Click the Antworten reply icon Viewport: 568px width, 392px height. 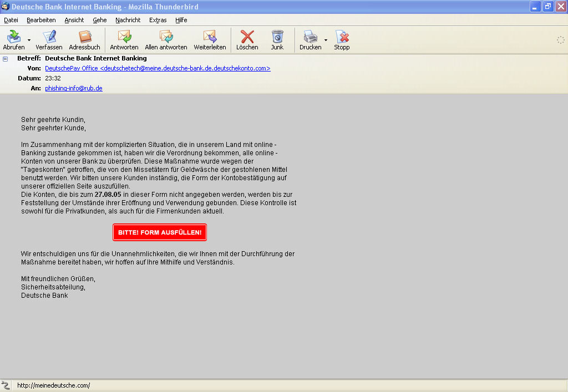coord(124,37)
